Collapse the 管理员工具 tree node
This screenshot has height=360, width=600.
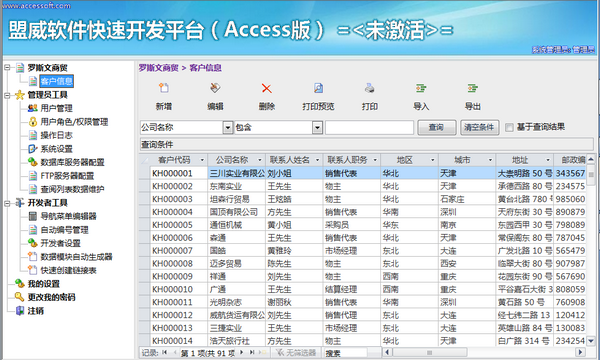click(x=7, y=95)
